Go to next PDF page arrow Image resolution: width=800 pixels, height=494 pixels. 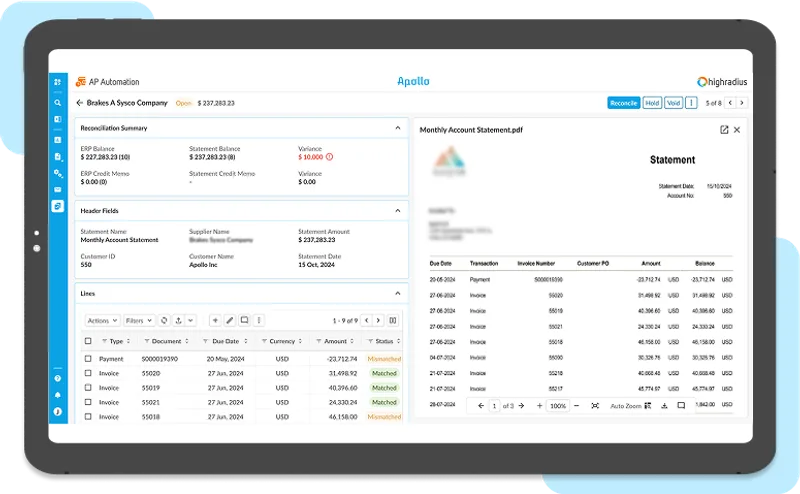pos(521,406)
